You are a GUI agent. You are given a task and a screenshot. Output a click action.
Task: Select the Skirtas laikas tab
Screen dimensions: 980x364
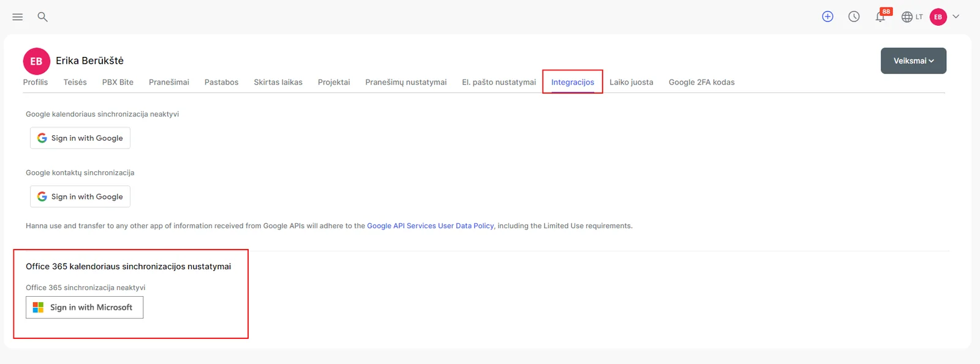click(278, 82)
